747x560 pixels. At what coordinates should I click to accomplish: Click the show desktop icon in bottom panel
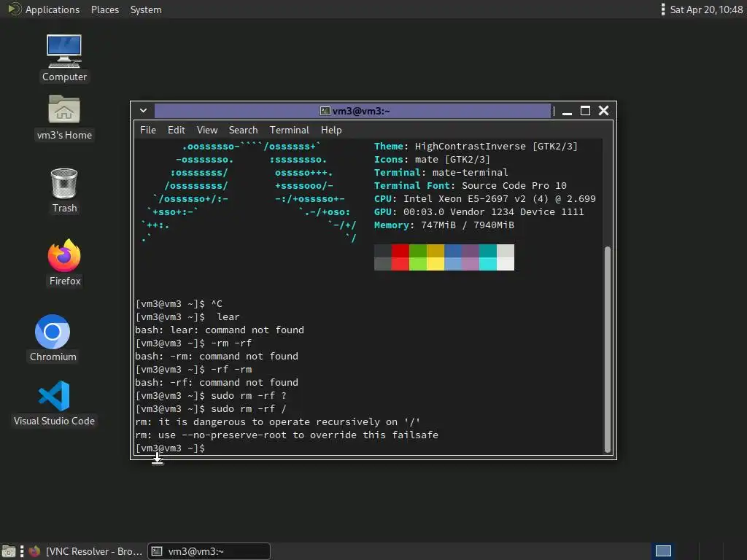(x=9, y=551)
